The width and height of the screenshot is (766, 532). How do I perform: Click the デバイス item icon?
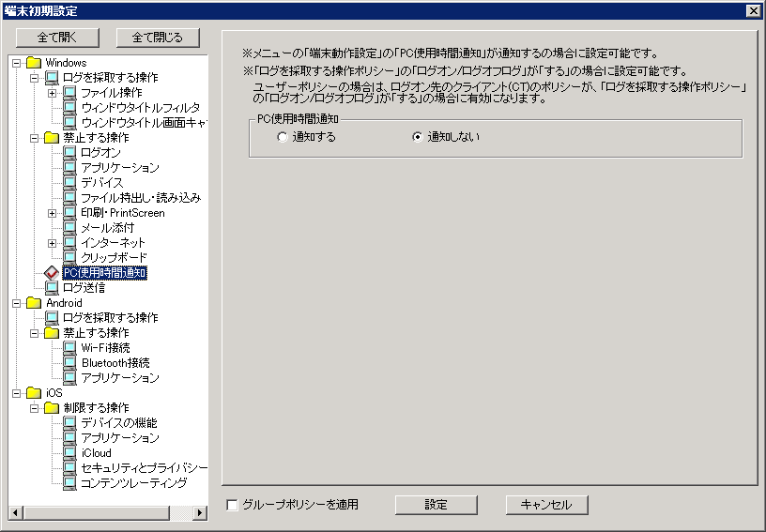tap(69, 183)
